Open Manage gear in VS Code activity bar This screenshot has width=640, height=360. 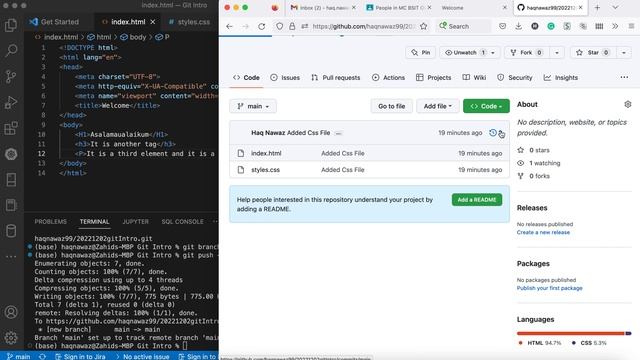coord(11,338)
